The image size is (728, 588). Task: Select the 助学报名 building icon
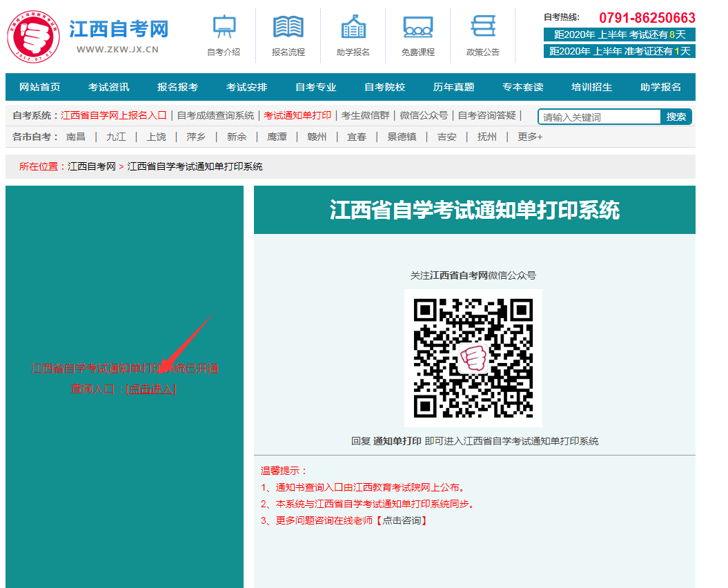pos(353,28)
